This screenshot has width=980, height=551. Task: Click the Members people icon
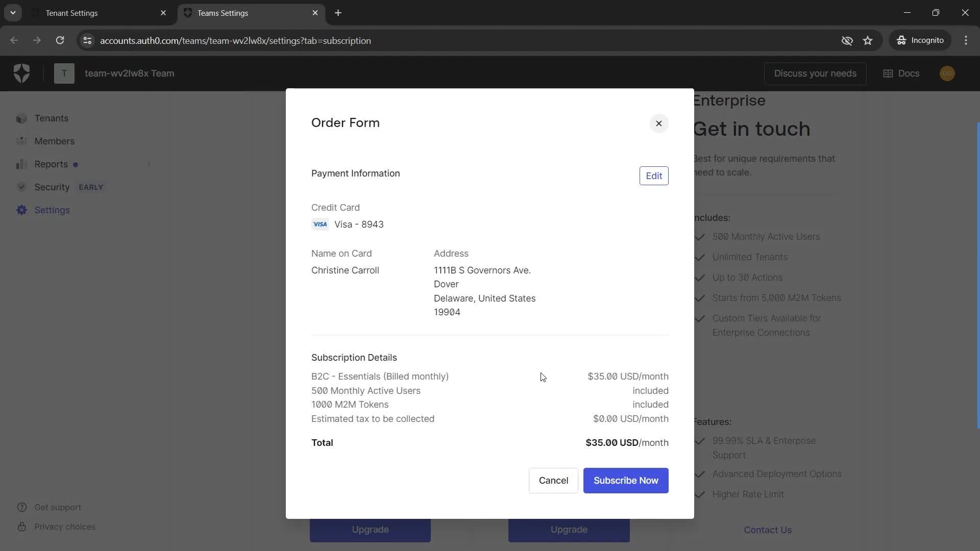21,141
